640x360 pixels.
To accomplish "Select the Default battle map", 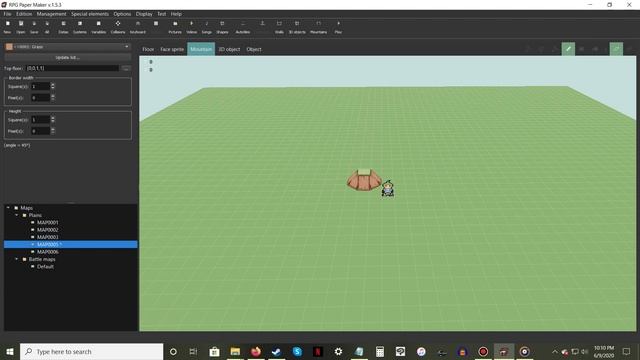I will tap(45, 267).
